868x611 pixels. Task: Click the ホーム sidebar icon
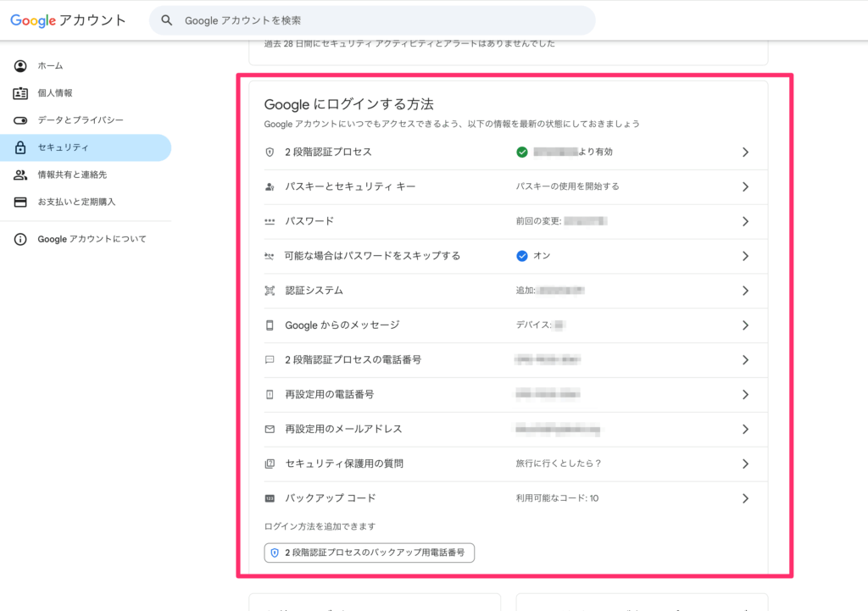click(20, 65)
